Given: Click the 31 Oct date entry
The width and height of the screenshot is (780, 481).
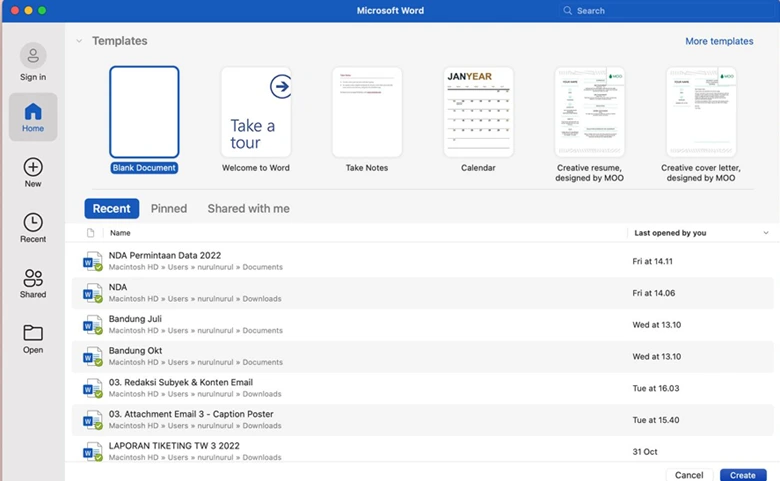Looking at the screenshot, I should coord(645,452).
